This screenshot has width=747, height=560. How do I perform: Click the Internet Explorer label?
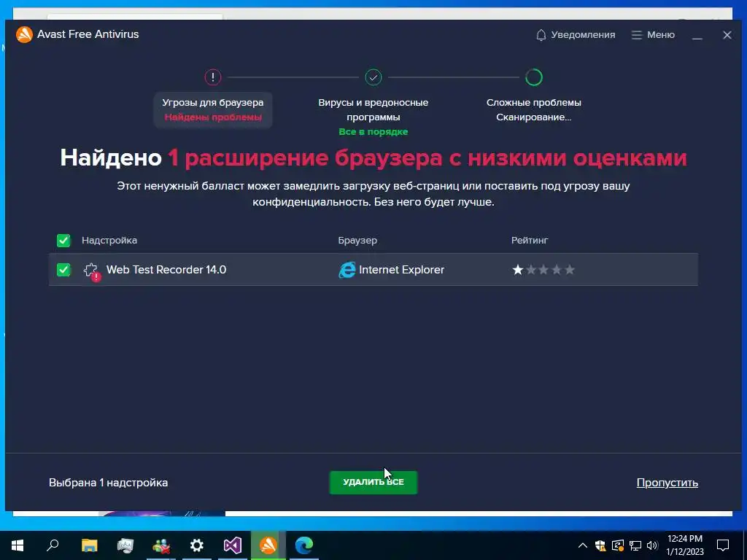pyautogui.click(x=402, y=270)
